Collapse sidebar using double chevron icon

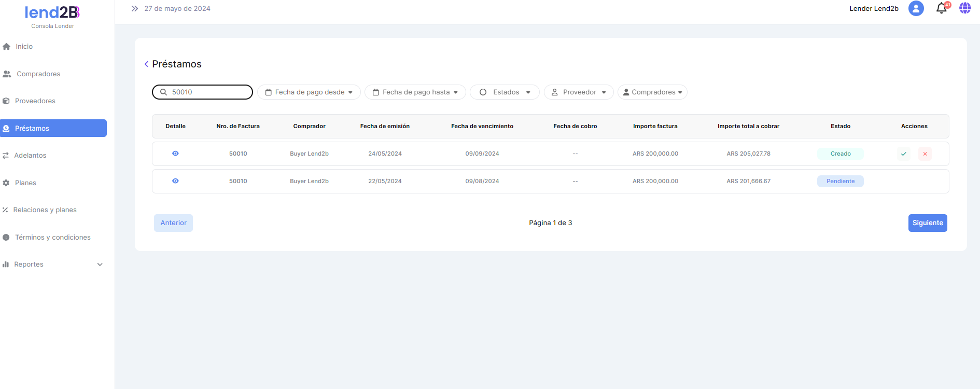tap(135, 9)
